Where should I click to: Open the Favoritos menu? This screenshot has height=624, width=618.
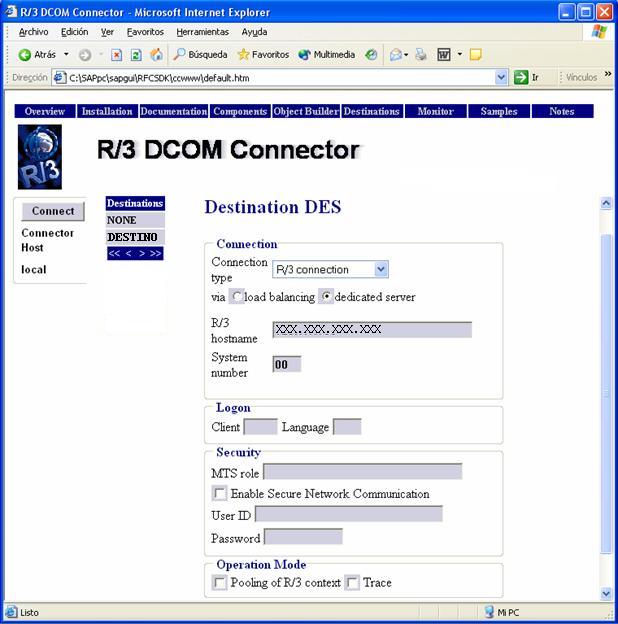click(145, 32)
